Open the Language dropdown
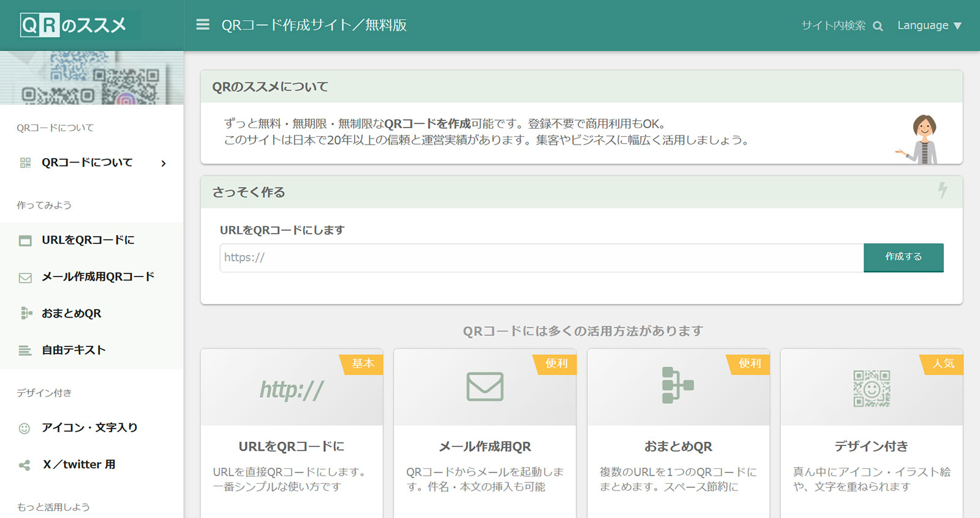Viewport: 980px width, 518px height. pyautogui.click(x=929, y=25)
